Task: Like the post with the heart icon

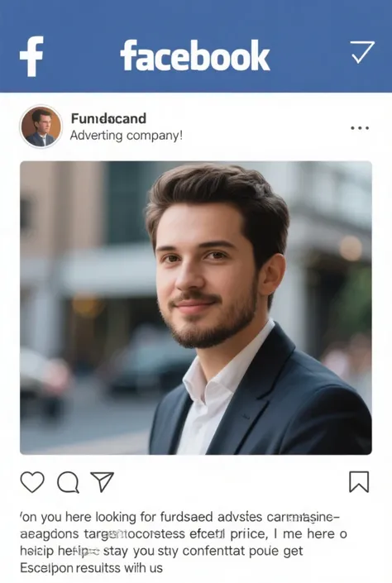Action: (32, 482)
